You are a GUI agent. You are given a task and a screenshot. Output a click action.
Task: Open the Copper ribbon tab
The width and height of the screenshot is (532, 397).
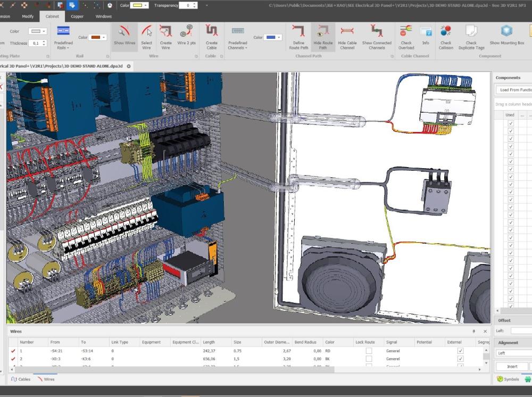pos(77,16)
